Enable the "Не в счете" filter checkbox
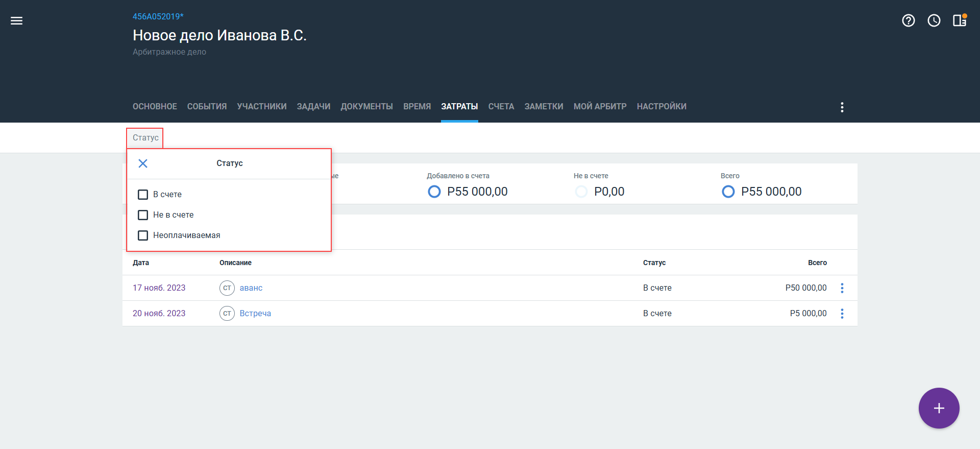Viewport: 980px width, 449px height. click(143, 215)
